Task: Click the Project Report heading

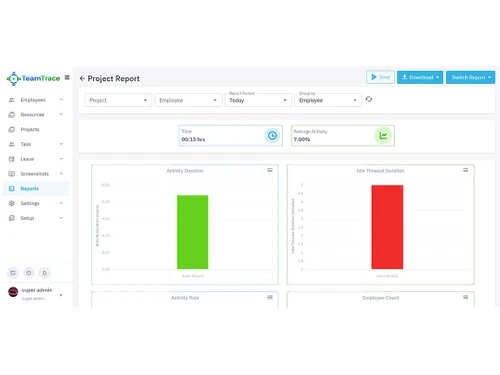Action: 114,79
